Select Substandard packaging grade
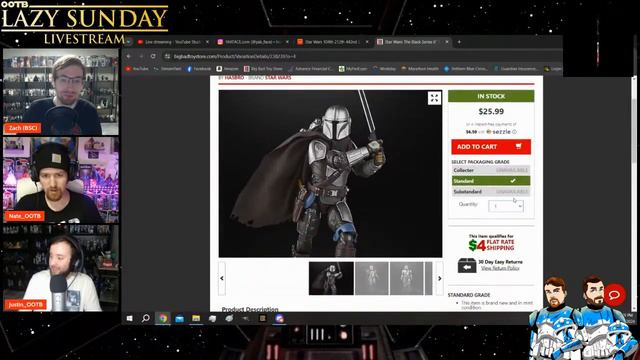This screenshot has height=360, width=640. tap(491, 191)
